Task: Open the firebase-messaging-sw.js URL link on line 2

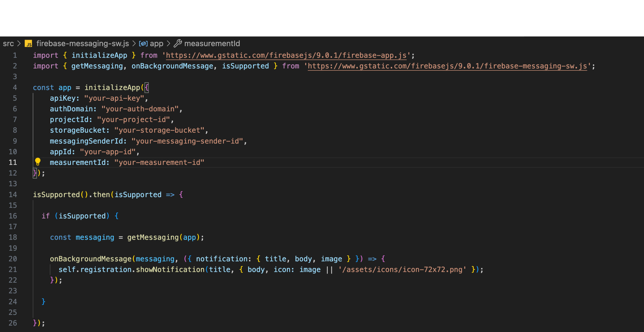Action: coord(447,66)
